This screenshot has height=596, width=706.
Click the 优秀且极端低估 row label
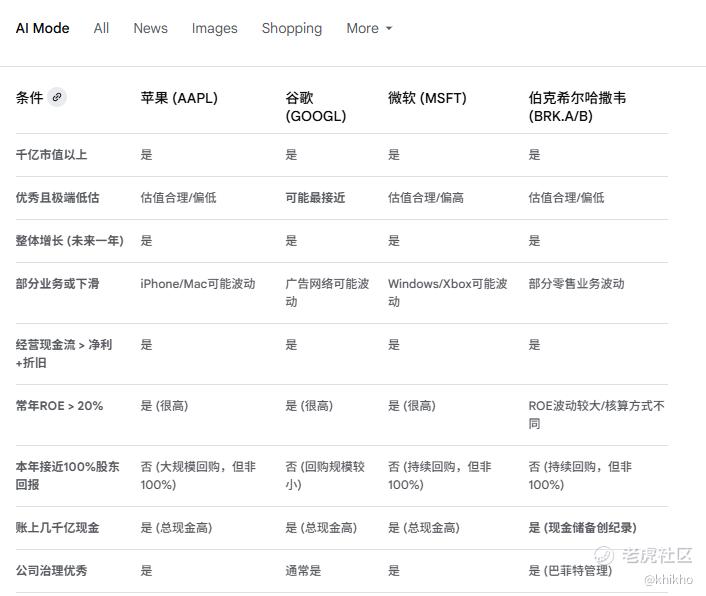[x=58, y=198]
